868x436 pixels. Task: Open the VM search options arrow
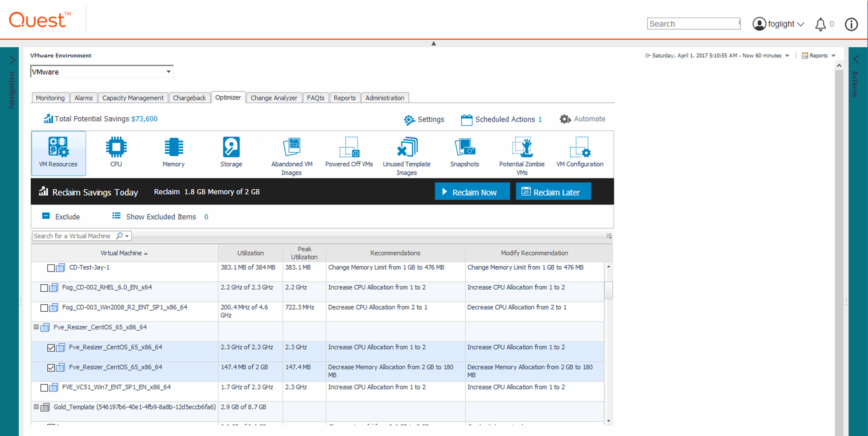tap(127, 236)
